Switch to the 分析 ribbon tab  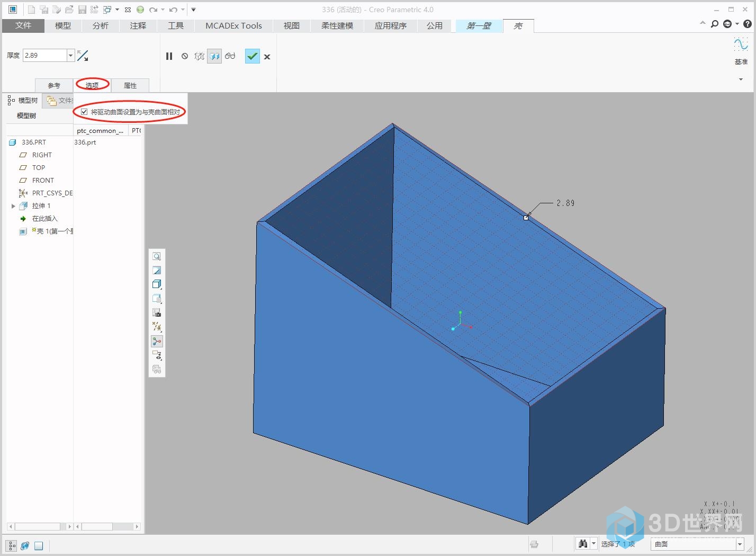tap(101, 25)
